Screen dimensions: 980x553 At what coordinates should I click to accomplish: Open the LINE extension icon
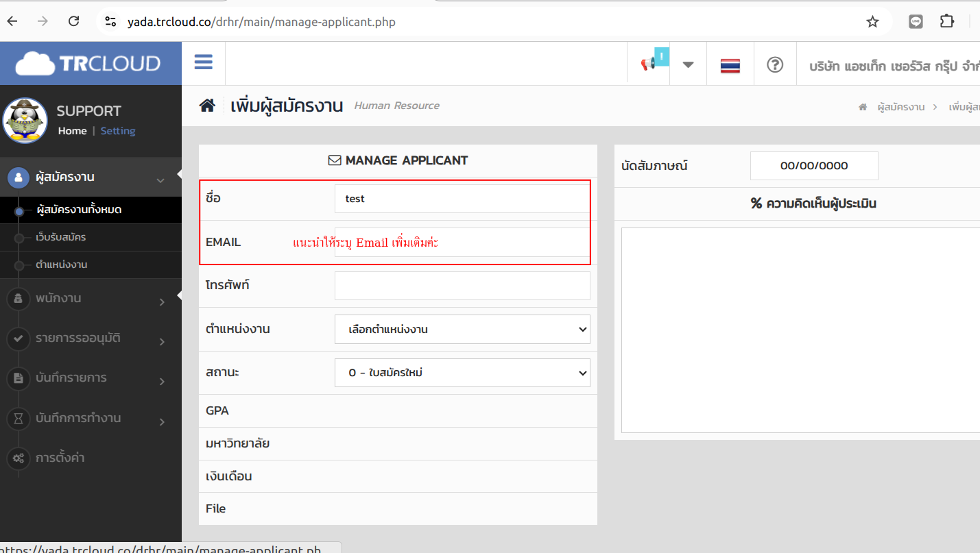(x=916, y=21)
